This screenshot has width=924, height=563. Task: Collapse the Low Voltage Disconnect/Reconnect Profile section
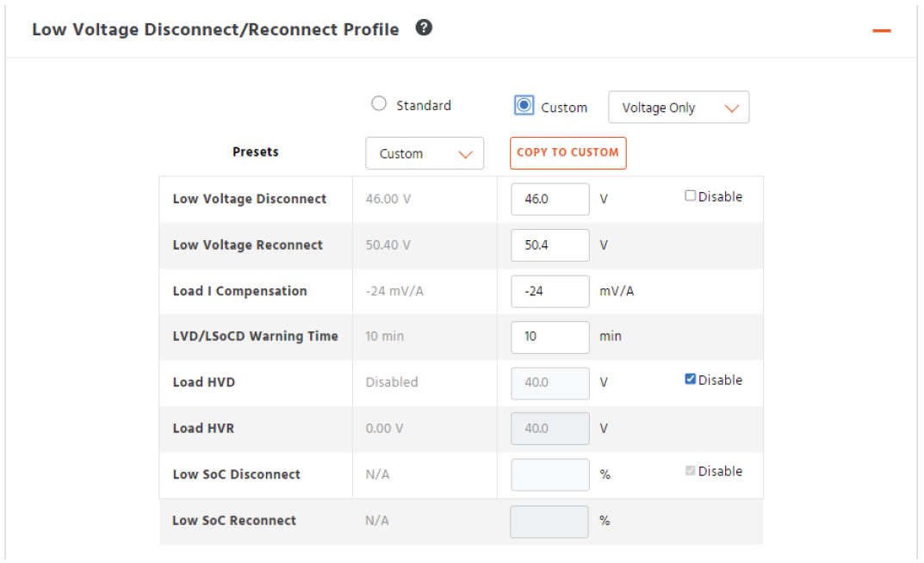click(x=881, y=30)
